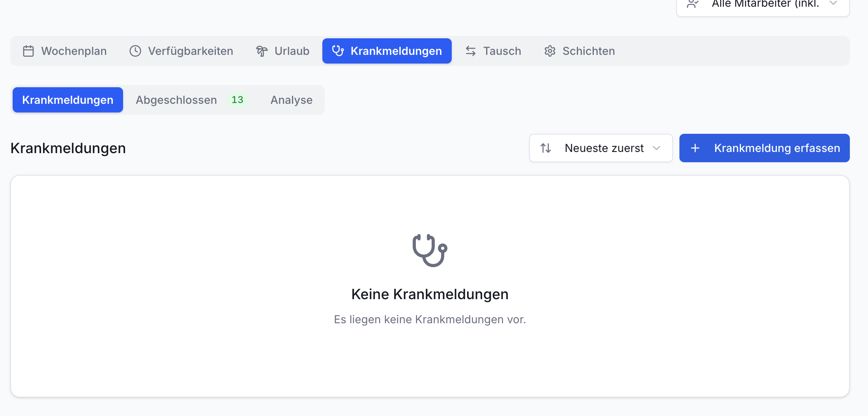Click the 13 badge next to Abgeschlossen
The image size is (868, 416).
[237, 100]
